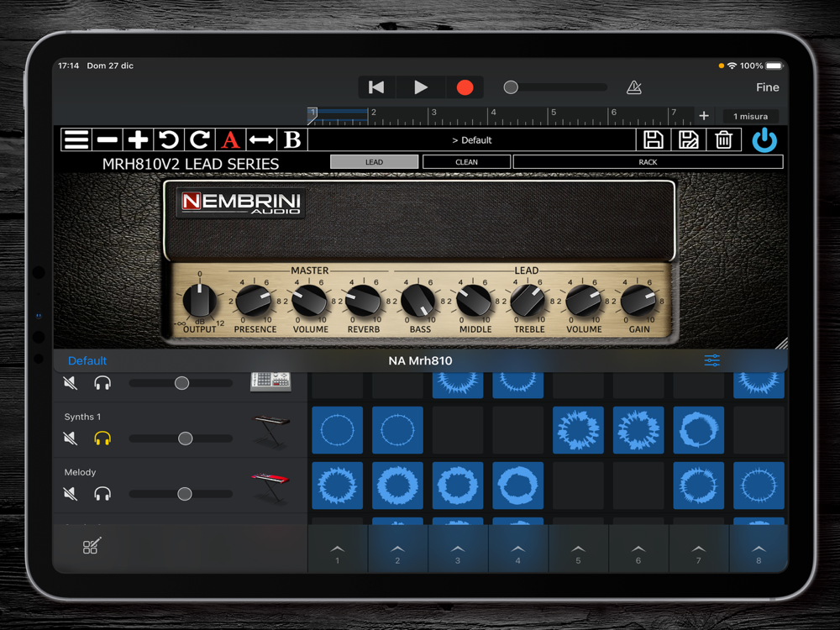840x630 pixels.
Task: Click the 1 misura button
Action: pyautogui.click(x=750, y=116)
